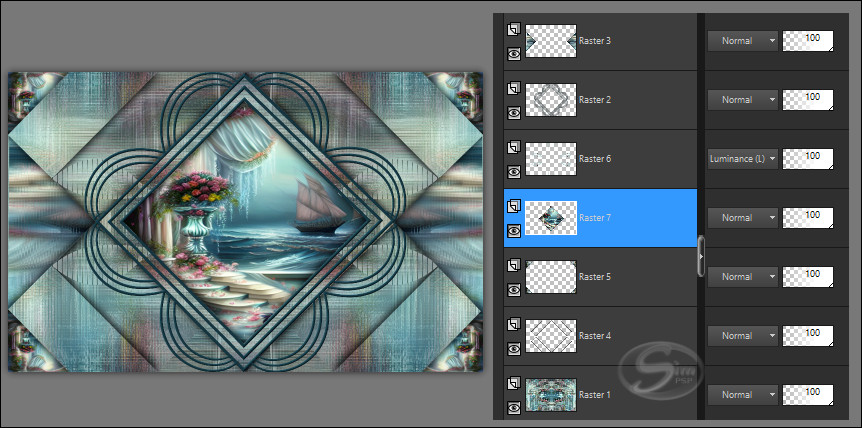Click the layer type icon for Raster 1

514,383
